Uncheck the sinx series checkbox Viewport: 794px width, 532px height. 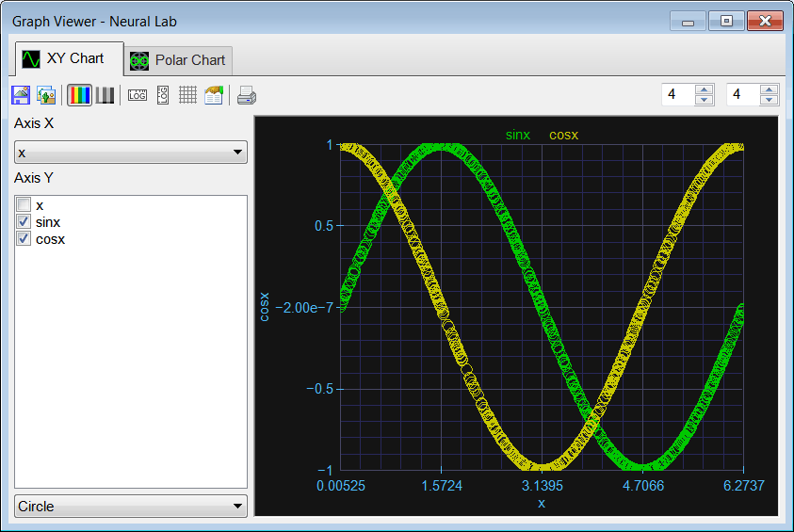[24, 221]
